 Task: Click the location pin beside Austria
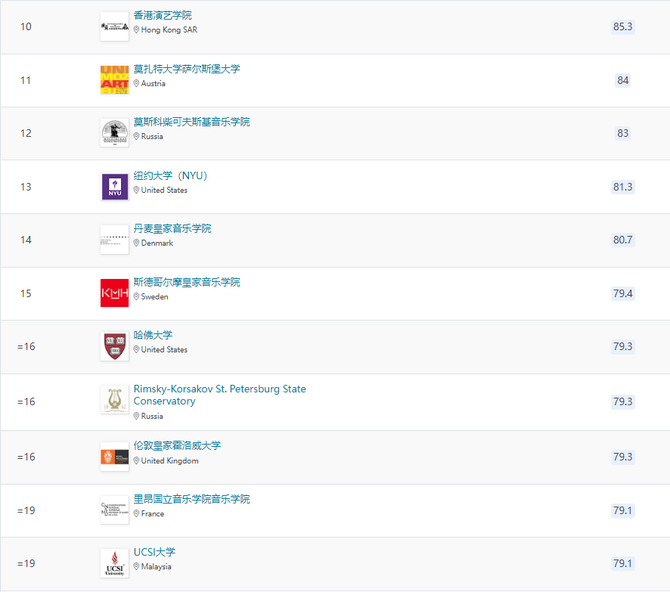click(136, 83)
